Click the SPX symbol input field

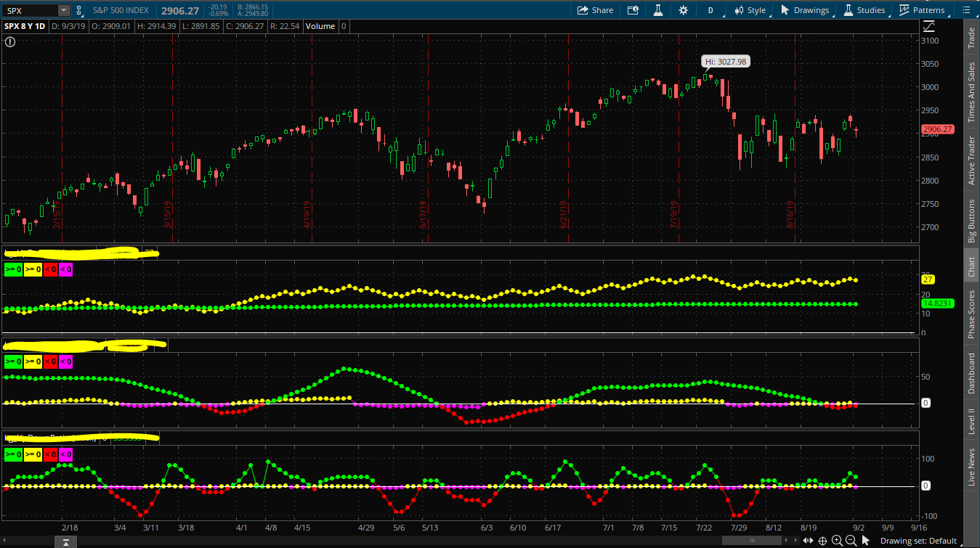[x=30, y=10]
